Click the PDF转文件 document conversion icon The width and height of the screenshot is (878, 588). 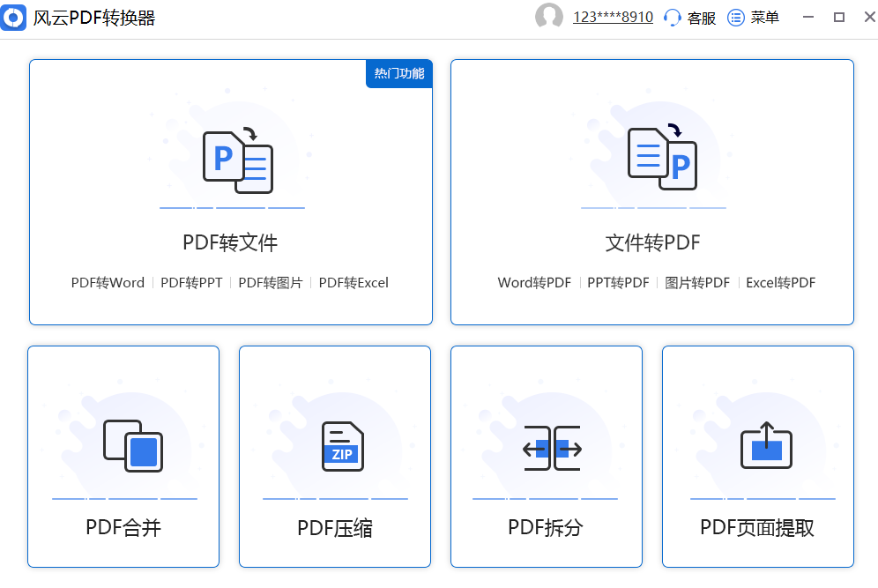tap(238, 160)
